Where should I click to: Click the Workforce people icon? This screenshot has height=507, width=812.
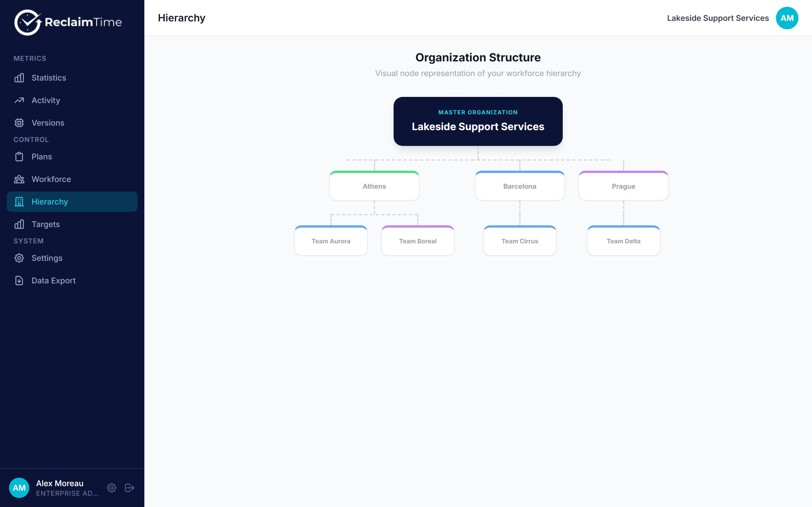click(19, 179)
